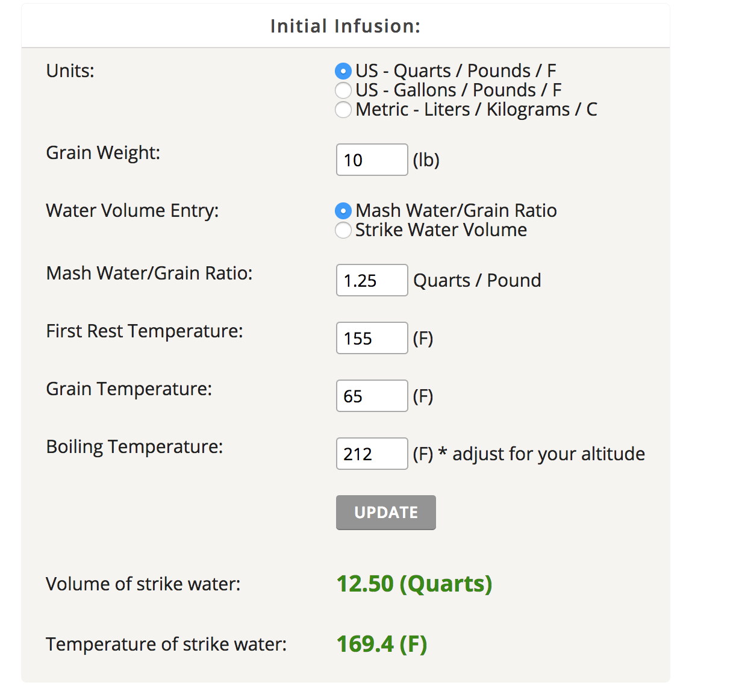Choose Metric - Liters / Kilograms / C
The image size is (742, 700).
point(343,110)
